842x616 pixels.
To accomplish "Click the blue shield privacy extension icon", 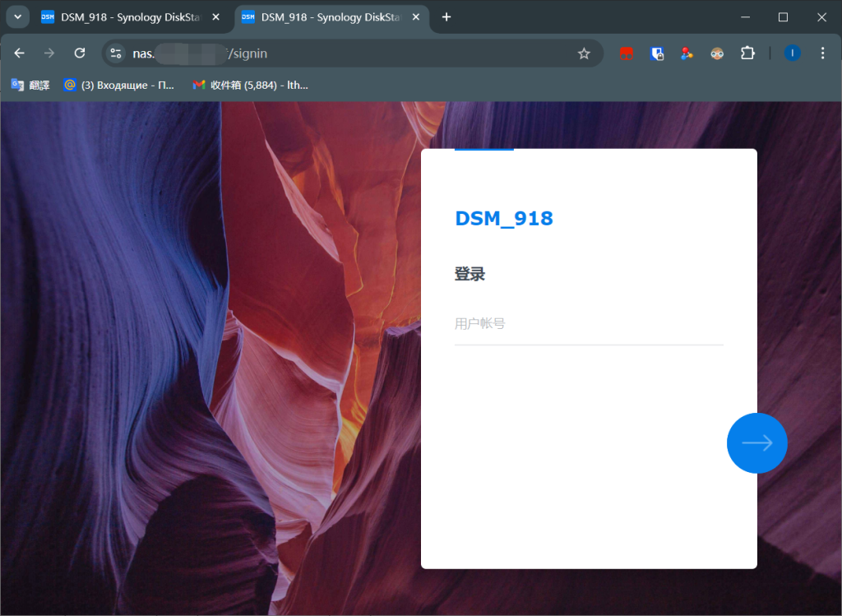I will (x=656, y=53).
